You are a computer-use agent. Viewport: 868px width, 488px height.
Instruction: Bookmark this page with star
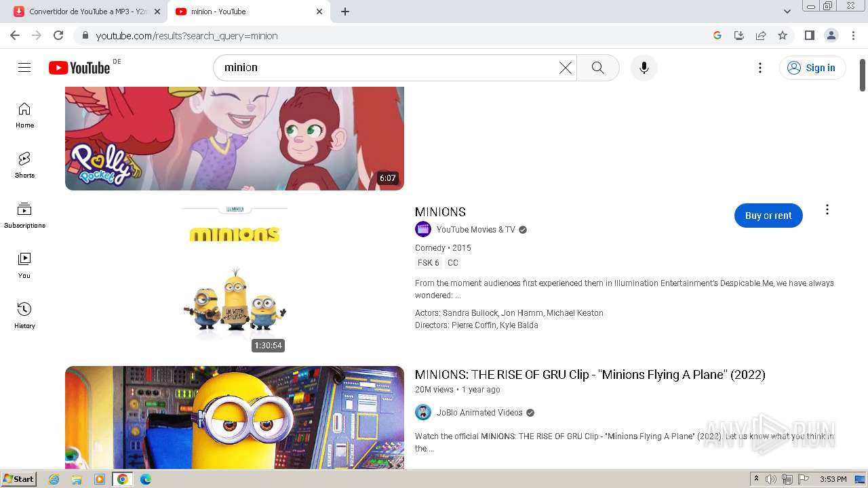[783, 35]
